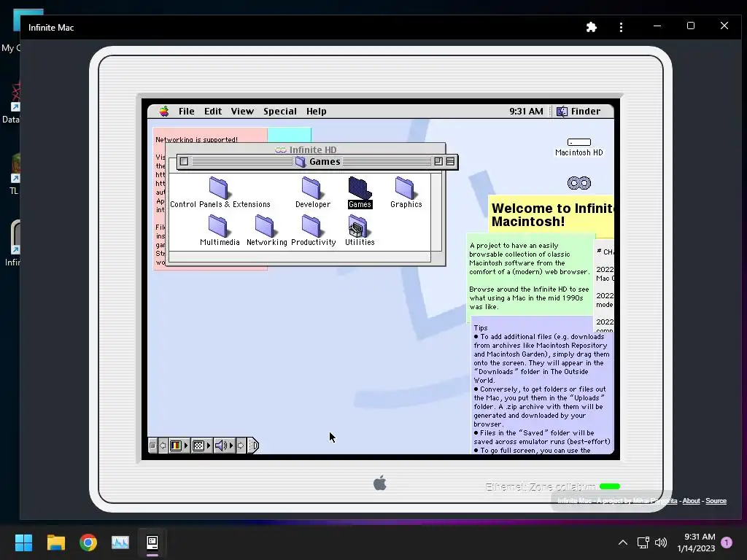Open the Windows Start menu
The image size is (747, 560).
click(23, 542)
